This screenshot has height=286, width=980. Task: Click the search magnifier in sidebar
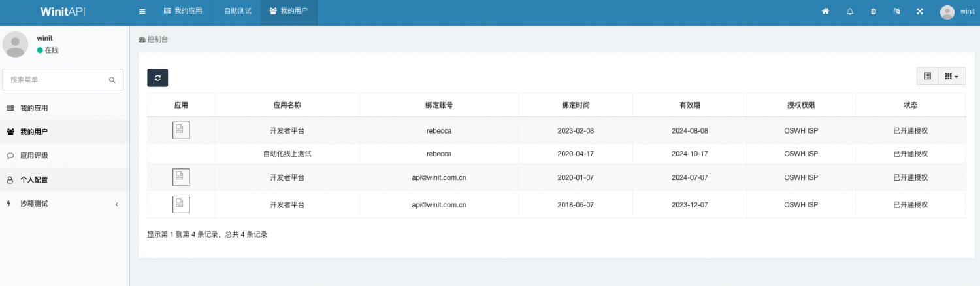[x=112, y=80]
